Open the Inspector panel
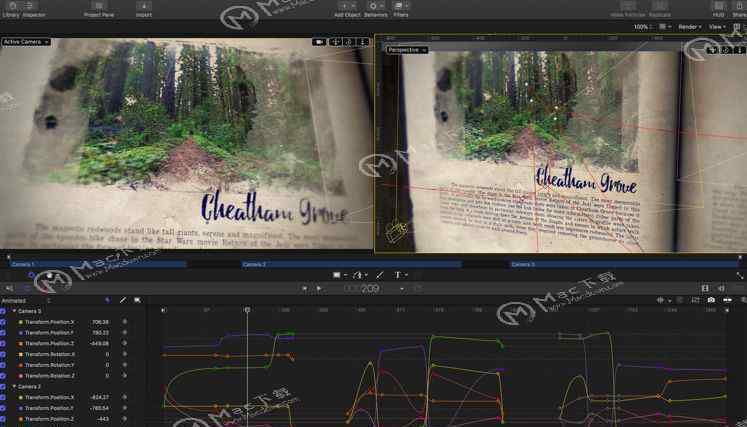 pyautogui.click(x=33, y=9)
